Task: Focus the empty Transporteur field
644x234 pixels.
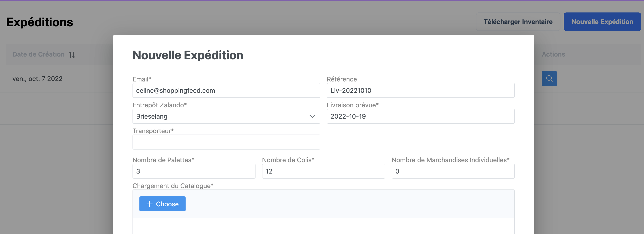Action: (x=226, y=142)
